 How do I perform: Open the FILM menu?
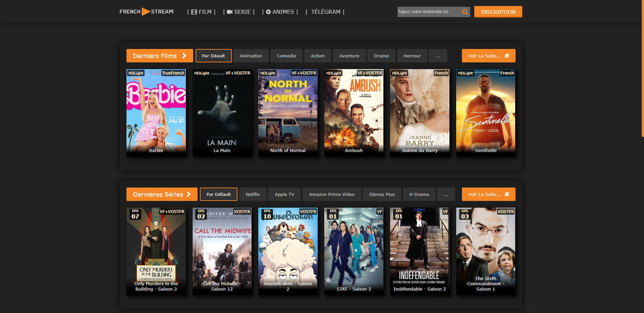coord(202,12)
